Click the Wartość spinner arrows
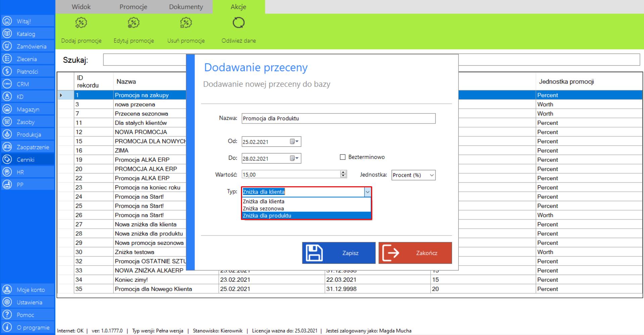Image resolution: width=644 pixels, height=335 pixels. pos(343,174)
